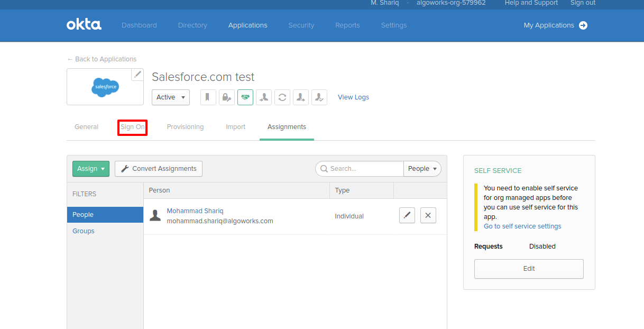Viewport: 644px width, 329px height.
Task: Open the Provisioning tab
Action: [x=185, y=127]
